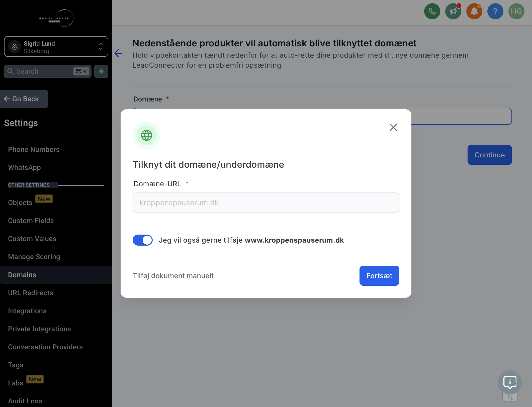Toggle the www.kroppenspauserum.dk switch

pyautogui.click(x=143, y=240)
